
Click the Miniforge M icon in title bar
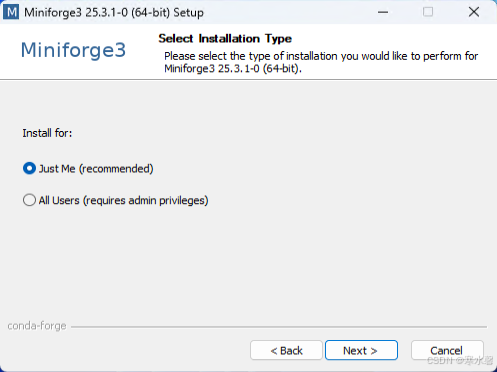point(11,12)
